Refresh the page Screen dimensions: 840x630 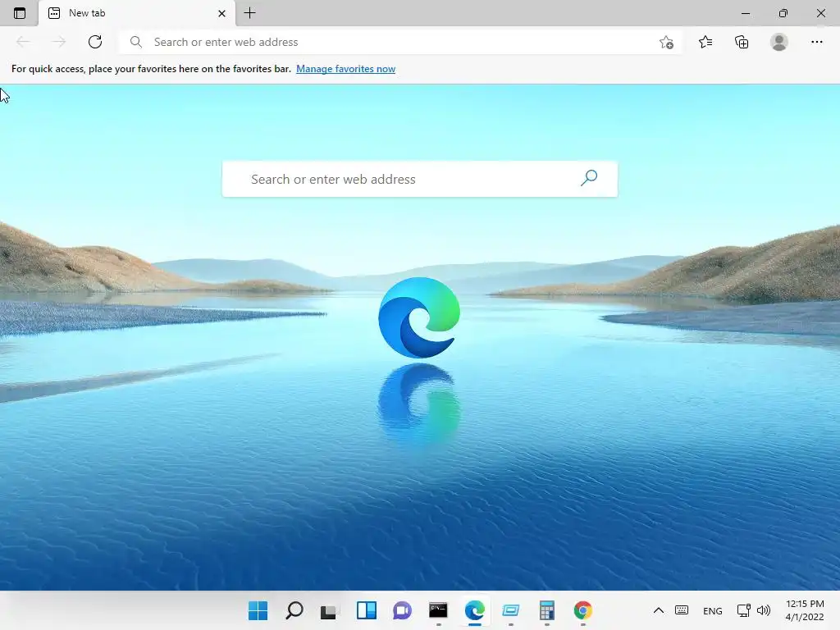pyautogui.click(x=95, y=42)
